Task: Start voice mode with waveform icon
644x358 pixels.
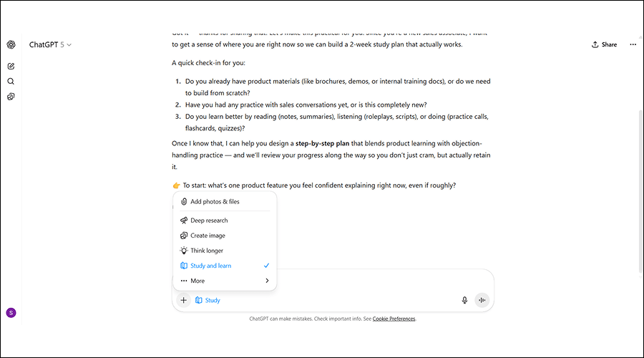Action: 482,300
